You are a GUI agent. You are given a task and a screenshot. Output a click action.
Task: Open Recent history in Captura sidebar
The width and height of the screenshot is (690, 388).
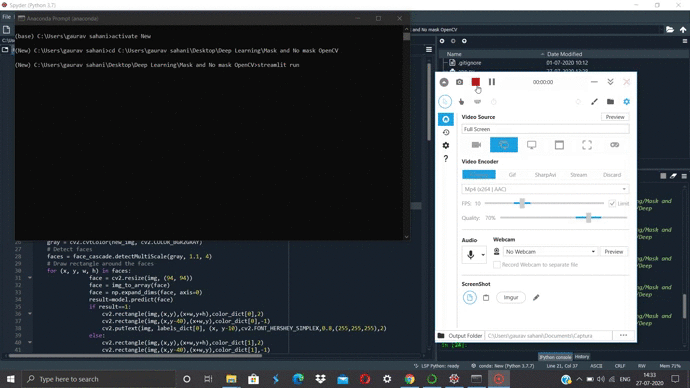tap(446, 132)
